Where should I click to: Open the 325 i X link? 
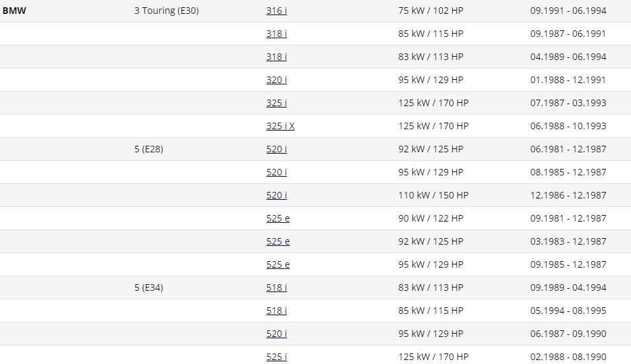coord(281,126)
